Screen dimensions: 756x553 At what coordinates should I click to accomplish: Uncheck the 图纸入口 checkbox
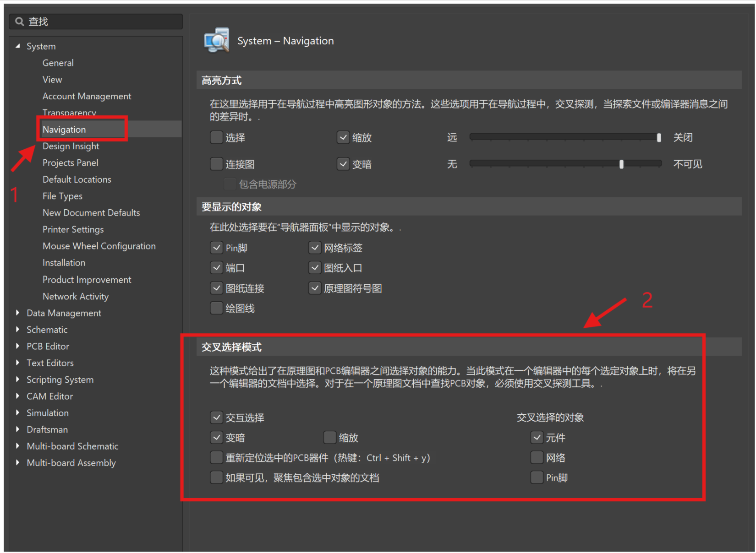(315, 268)
